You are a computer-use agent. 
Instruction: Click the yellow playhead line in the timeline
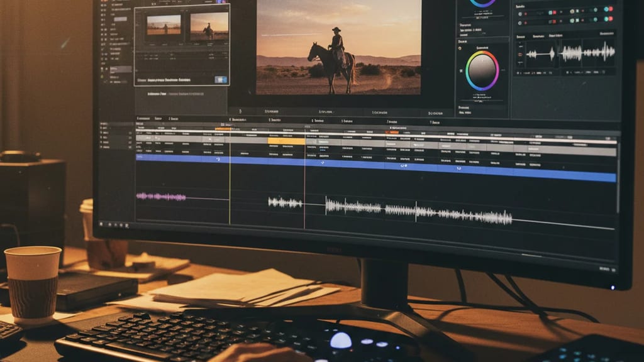pos(230,177)
